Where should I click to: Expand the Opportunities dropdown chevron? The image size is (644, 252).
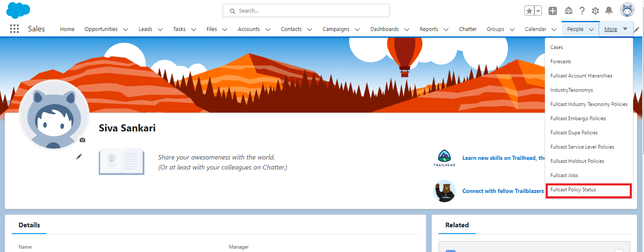[x=126, y=29]
